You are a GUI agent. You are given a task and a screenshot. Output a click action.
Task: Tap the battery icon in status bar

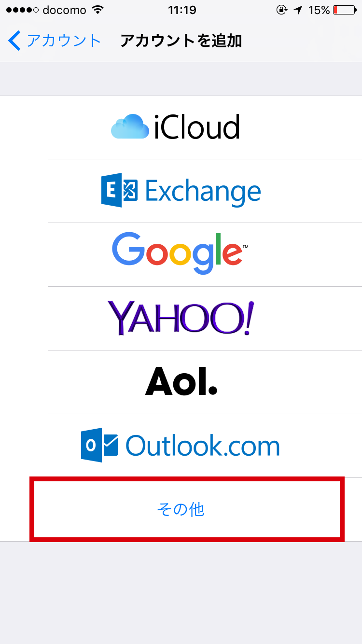(345, 10)
